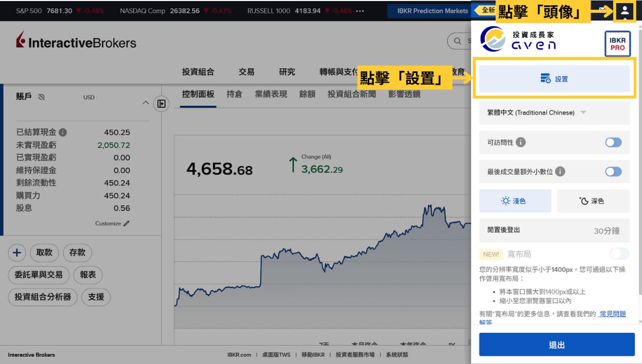Click the 支援 button
Viewport: 642px width, 364px height.
pyautogui.click(x=96, y=297)
